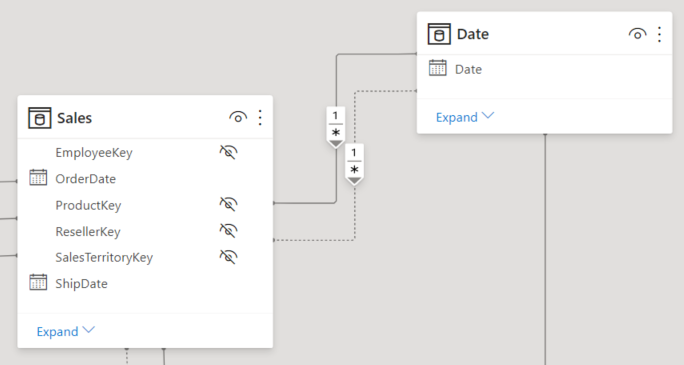684x365 pixels.
Task: Expand the Sales table field list
Action: coord(65,331)
